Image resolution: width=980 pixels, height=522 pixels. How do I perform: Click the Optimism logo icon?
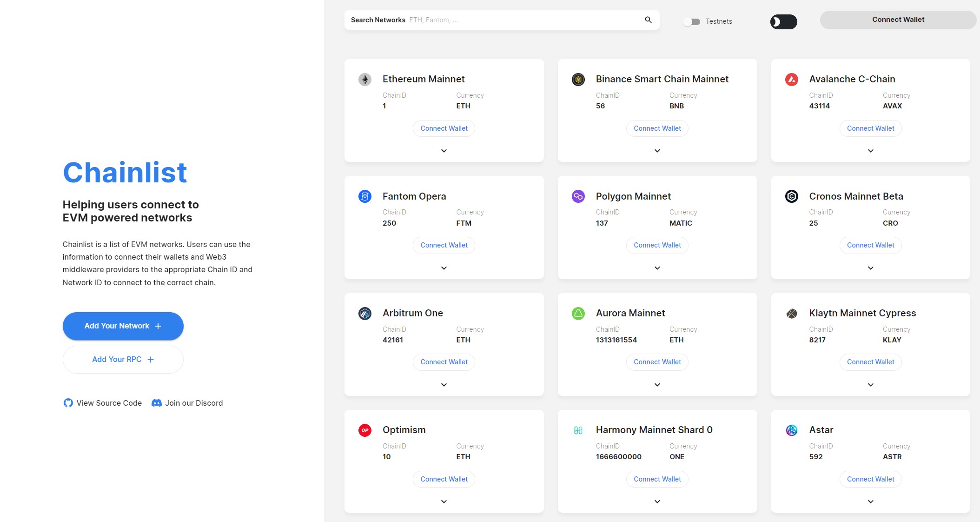tap(365, 430)
